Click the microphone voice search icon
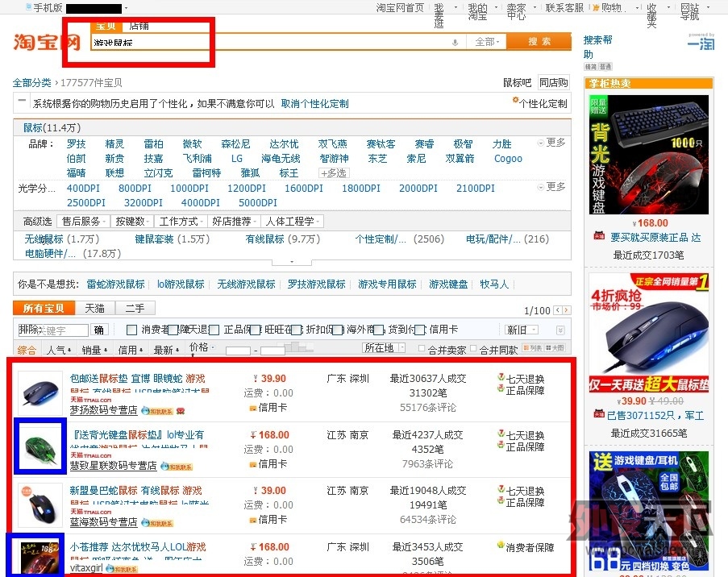The width and height of the screenshot is (728, 577). point(455,42)
